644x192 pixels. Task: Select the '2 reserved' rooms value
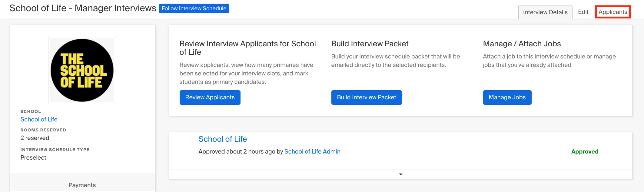35,138
